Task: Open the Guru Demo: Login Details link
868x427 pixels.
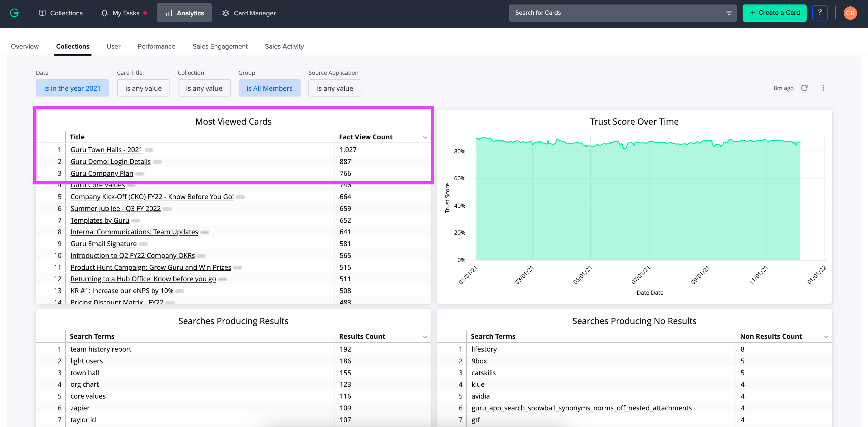Action: click(111, 162)
